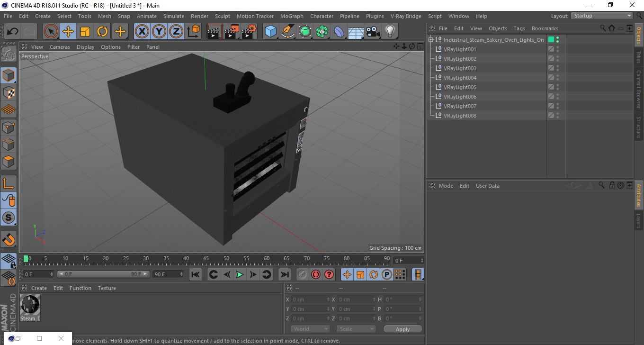Add a Cube primitive object

click(x=270, y=32)
